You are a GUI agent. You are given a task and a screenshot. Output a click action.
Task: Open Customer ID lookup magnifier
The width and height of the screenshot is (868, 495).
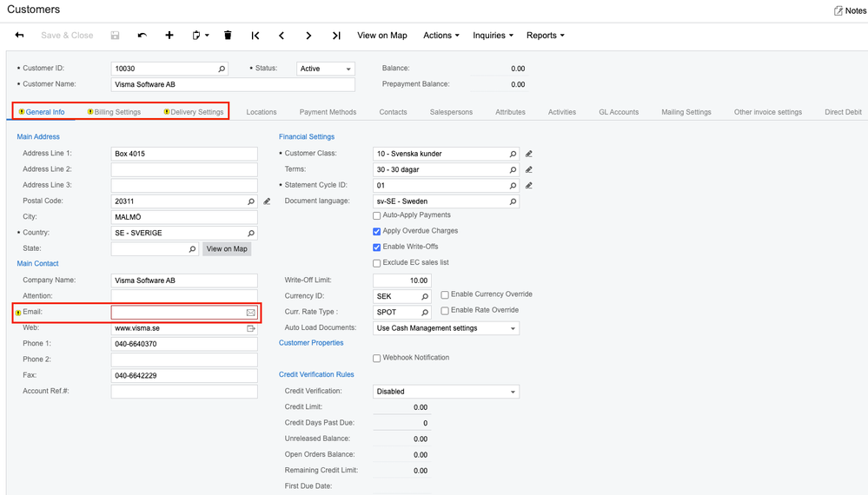(222, 69)
